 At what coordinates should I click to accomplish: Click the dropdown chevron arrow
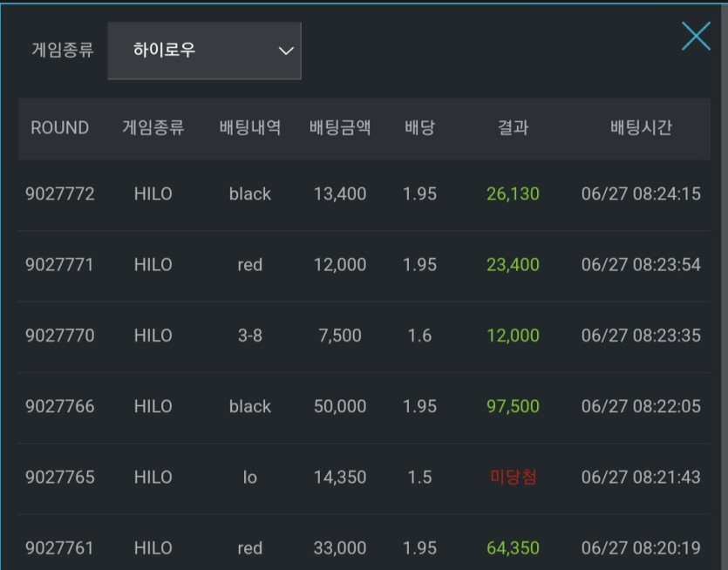point(286,51)
